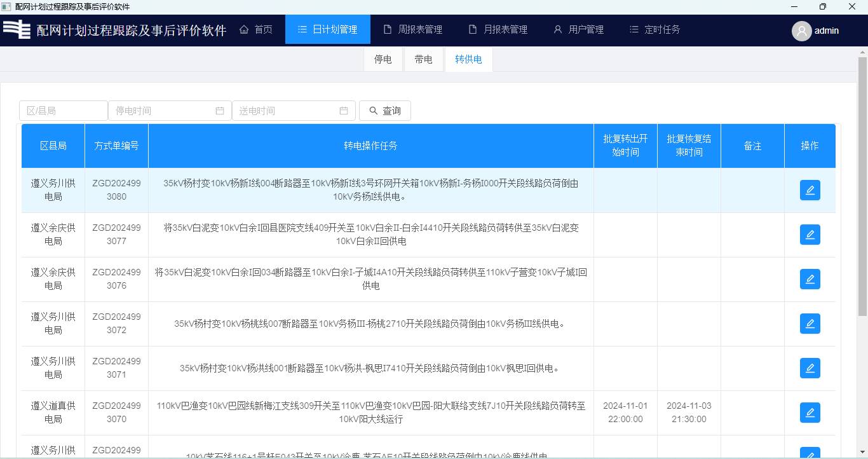Viewport: 868px width, 459px height.
Task: Click the admin user avatar icon
Action: (x=801, y=31)
